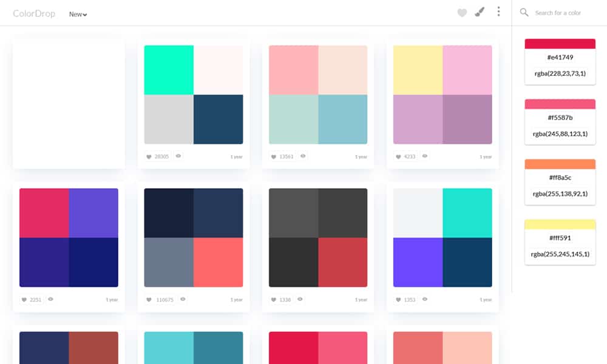Toggle like on the 13561-likes palette
Screen dimensions: 607x364
(x=273, y=156)
